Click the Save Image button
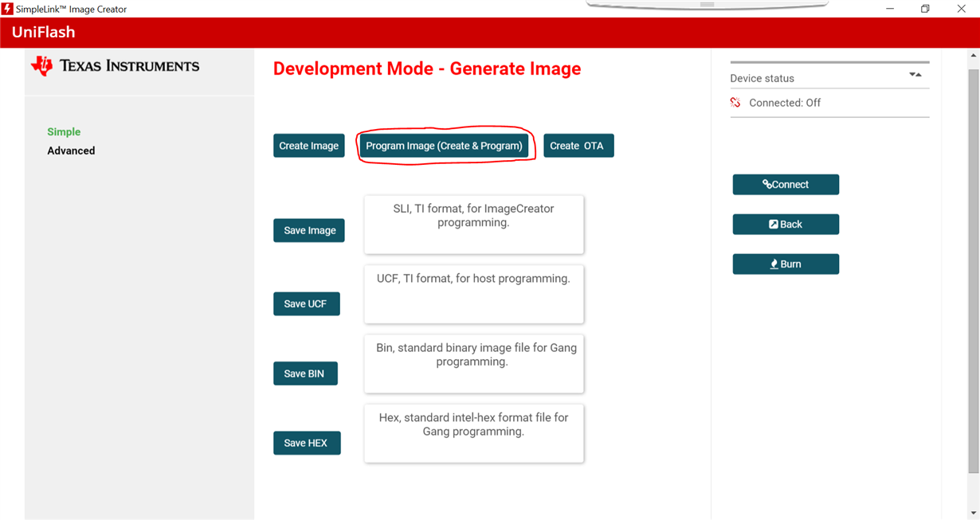The height and width of the screenshot is (520, 980). pos(309,230)
